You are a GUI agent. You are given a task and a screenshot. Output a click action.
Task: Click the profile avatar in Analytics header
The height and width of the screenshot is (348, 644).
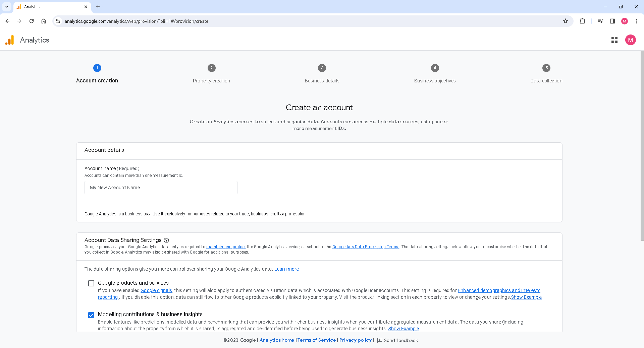click(630, 40)
